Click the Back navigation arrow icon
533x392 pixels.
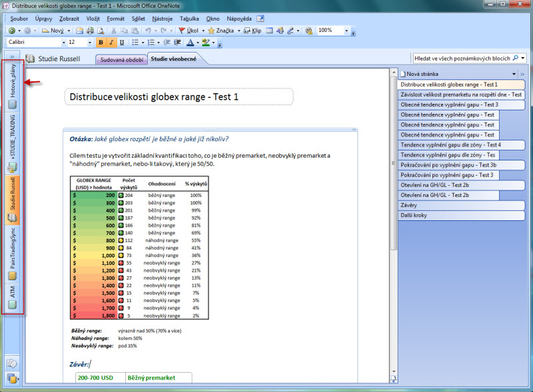click(11, 31)
